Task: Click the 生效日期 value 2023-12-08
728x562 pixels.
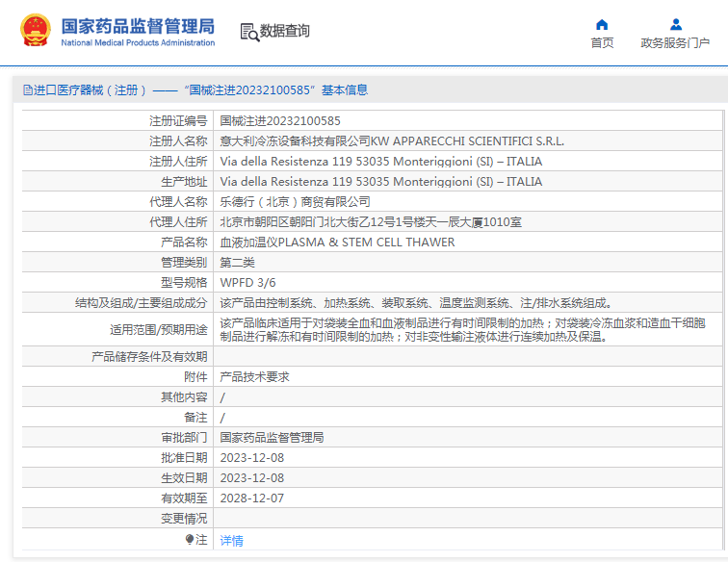Action: click(251, 478)
